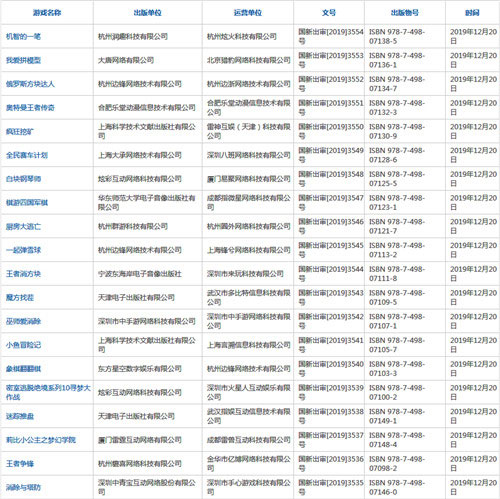
Task: Select approval number 国新出审[2019]3547号
Action: 331,203
